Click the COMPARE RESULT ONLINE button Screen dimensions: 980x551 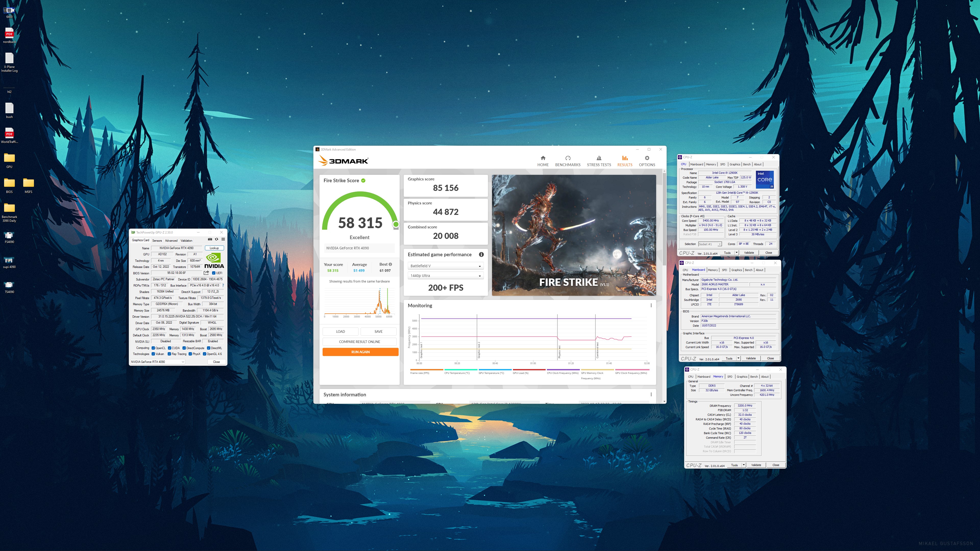[x=360, y=342]
